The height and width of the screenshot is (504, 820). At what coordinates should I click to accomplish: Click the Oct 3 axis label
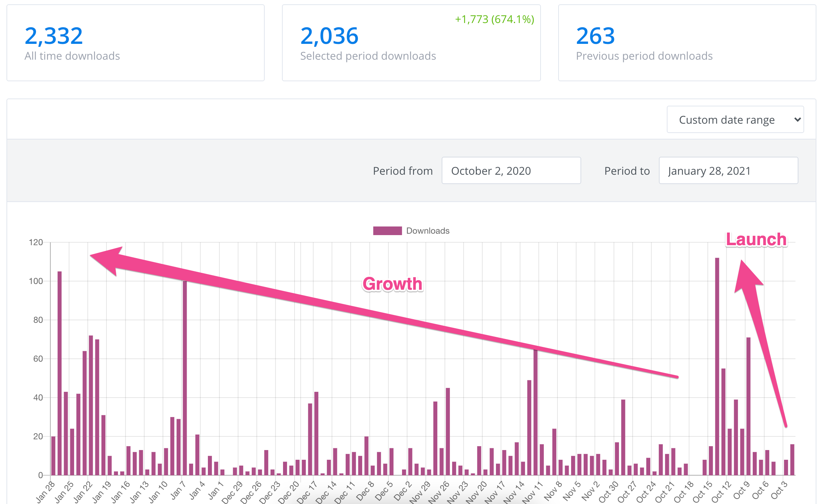(x=779, y=490)
